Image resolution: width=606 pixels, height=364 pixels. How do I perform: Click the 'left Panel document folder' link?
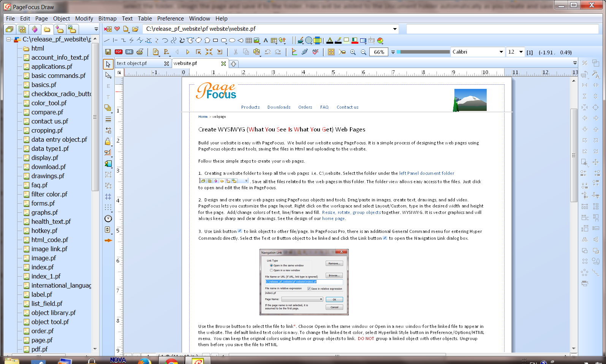tap(426, 173)
